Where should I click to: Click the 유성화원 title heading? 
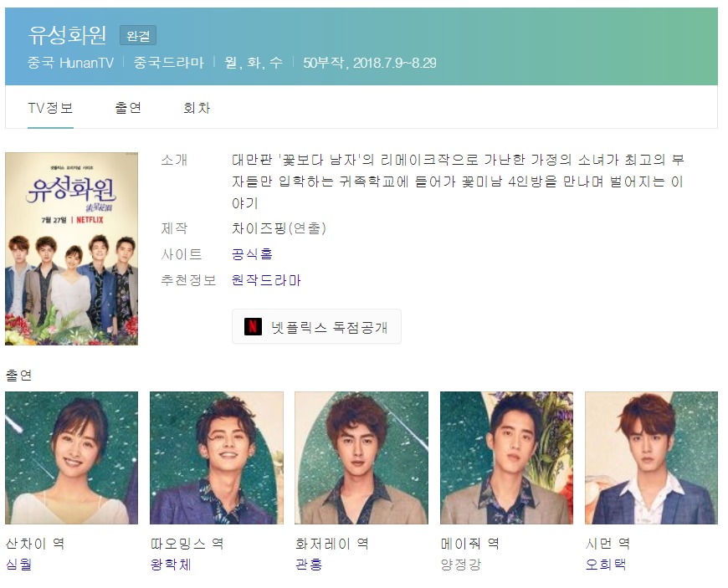pos(67,35)
